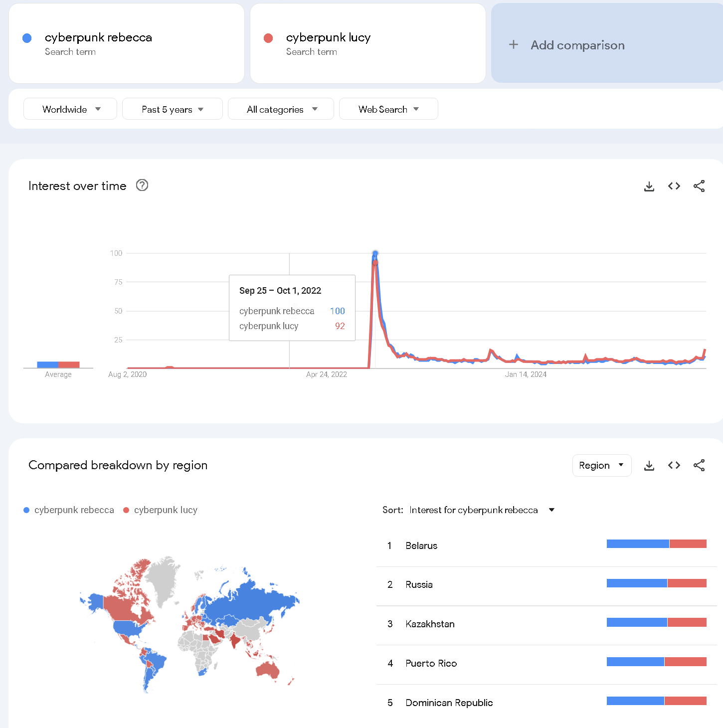The width and height of the screenshot is (723, 728).
Task: Share the Interest over time chart
Action: 699,186
